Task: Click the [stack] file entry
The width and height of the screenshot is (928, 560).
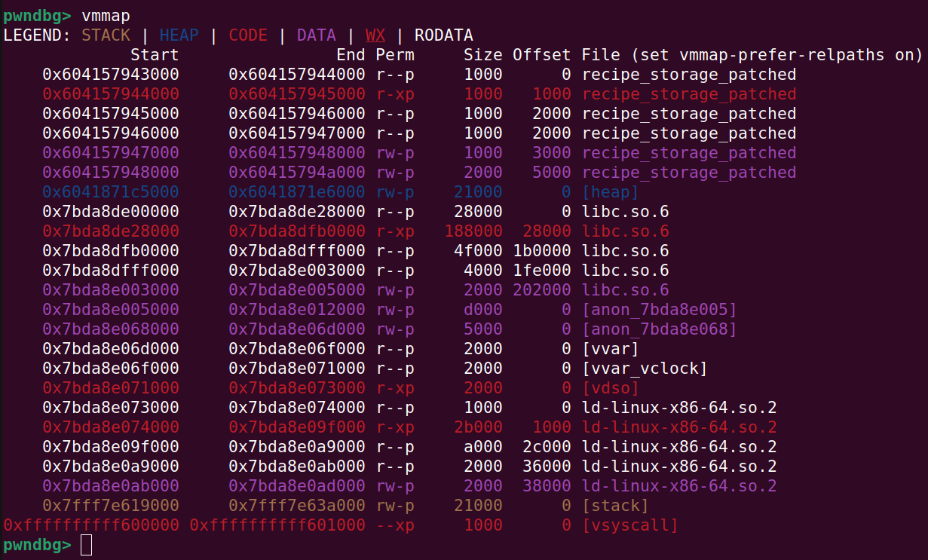Action: tap(614, 505)
